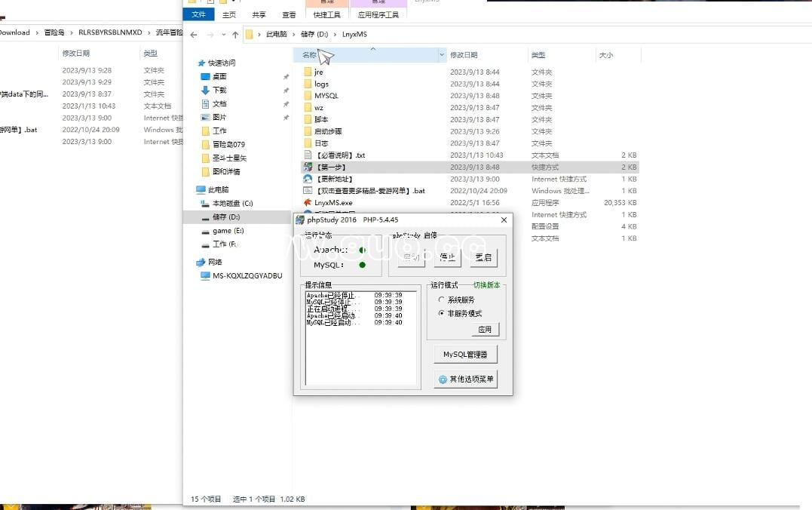Click RLRSBYRSBLNMXD breadcrumb in the back window

click(110, 32)
